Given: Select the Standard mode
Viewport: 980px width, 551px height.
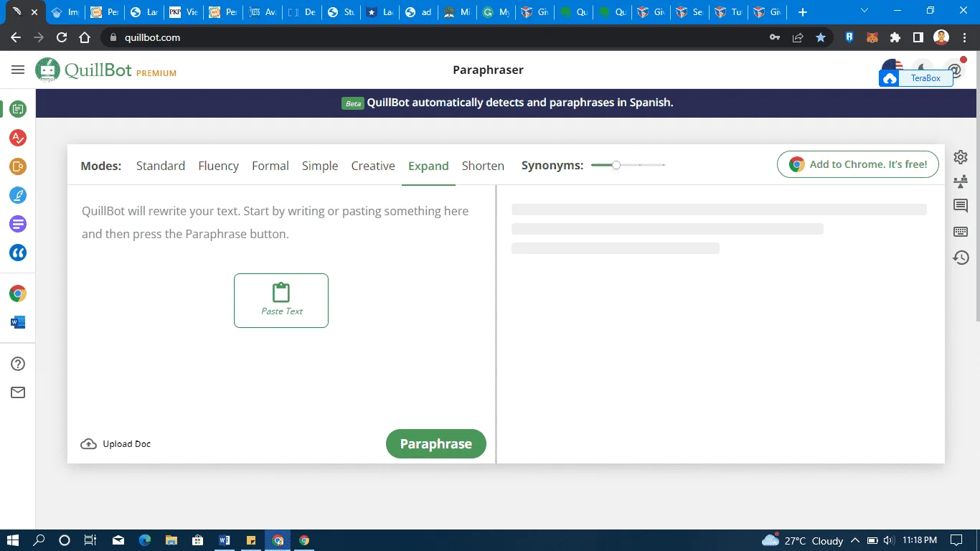Looking at the screenshot, I should 161,166.
